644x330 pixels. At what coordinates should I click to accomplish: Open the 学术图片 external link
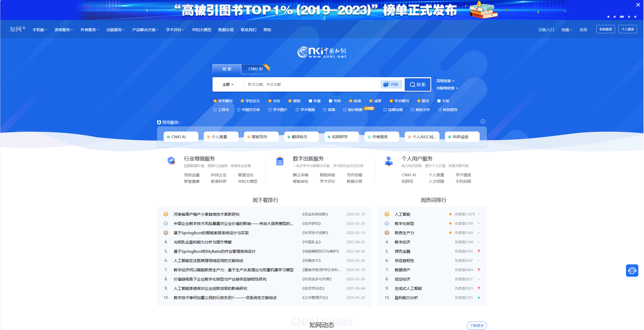coord(278,110)
